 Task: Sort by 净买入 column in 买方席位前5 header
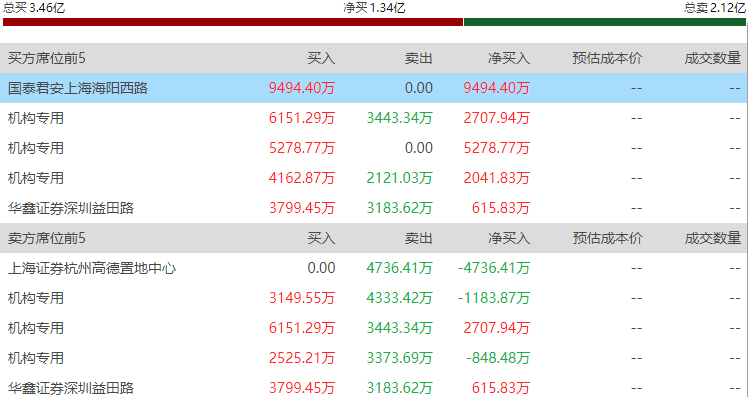(509, 58)
